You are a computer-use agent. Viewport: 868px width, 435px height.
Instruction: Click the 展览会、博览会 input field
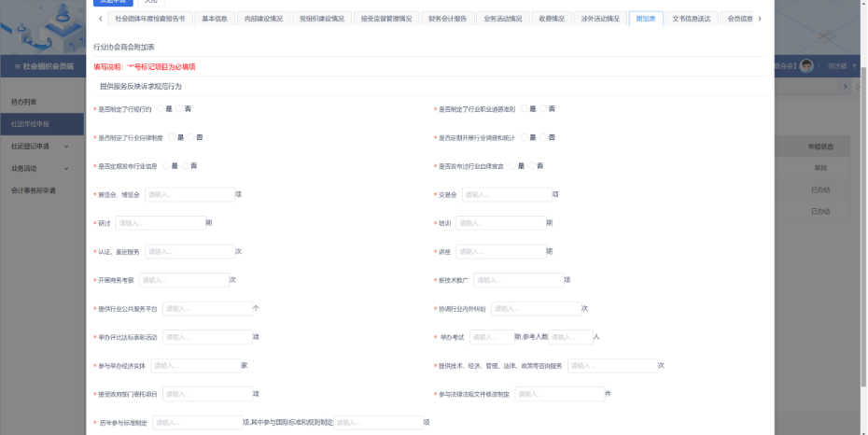pos(189,195)
